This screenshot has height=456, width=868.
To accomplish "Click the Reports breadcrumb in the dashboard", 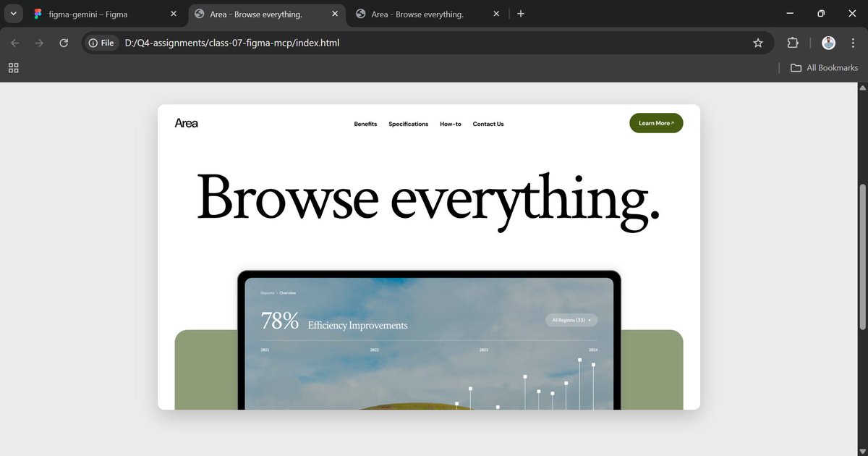I will 268,293.
